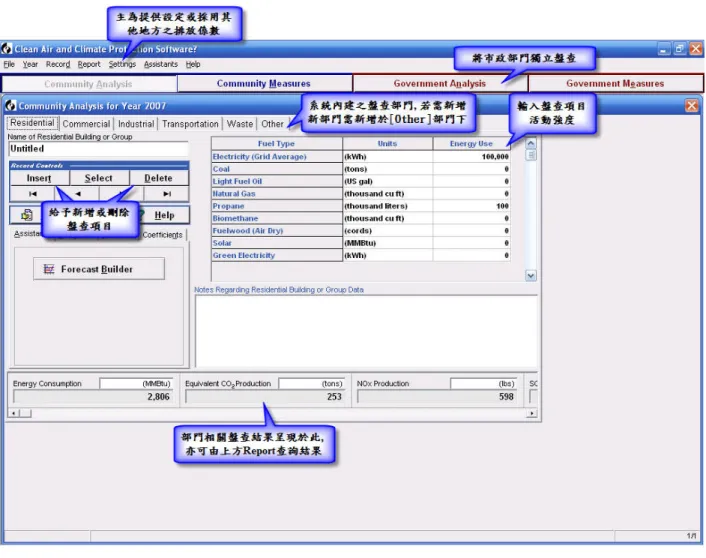
Task: Go to previous record arrow
Action: click(77, 194)
